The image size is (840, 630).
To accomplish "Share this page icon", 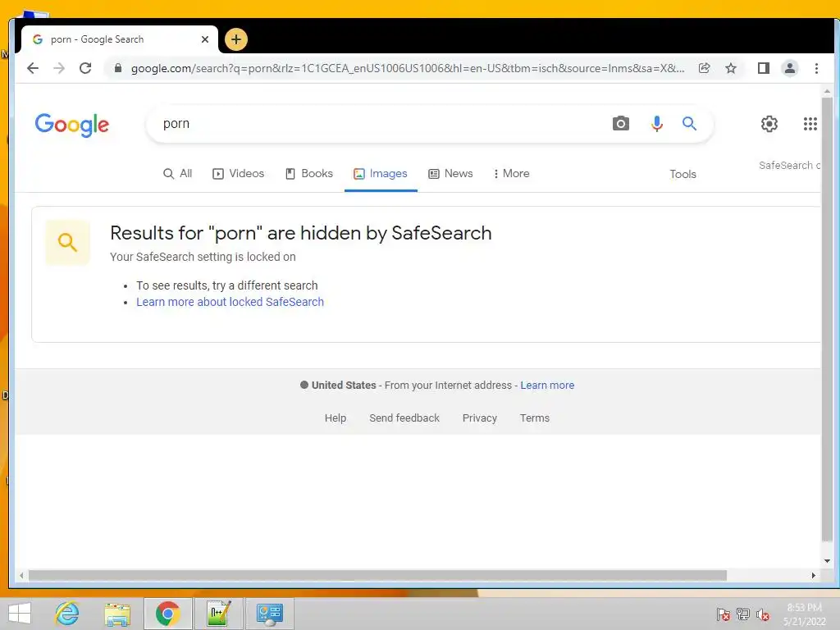I will coord(704,68).
